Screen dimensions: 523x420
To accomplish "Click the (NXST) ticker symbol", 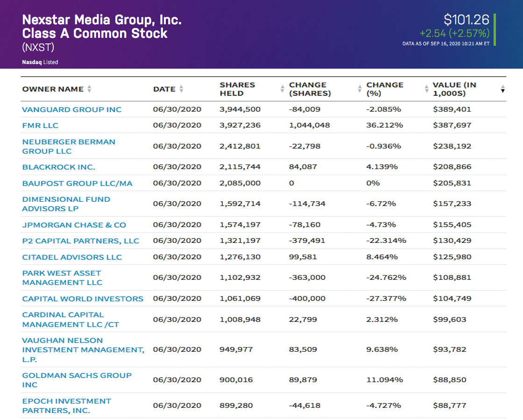I will click(x=38, y=47).
